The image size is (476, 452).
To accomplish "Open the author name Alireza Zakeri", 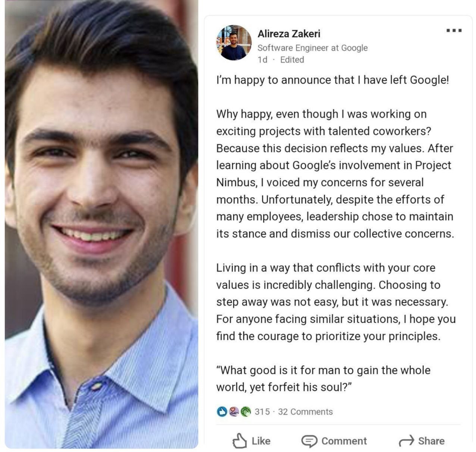I will coord(289,34).
